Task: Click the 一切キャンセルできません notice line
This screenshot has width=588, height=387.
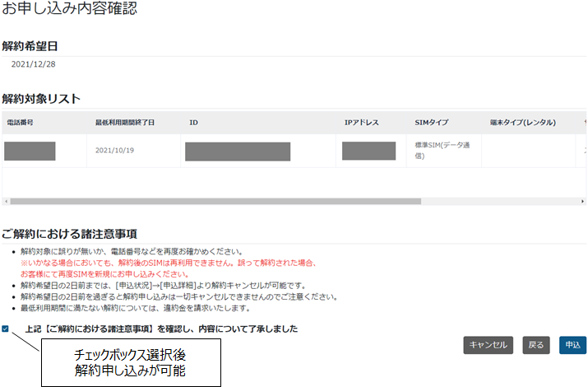Action: (x=179, y=297)
